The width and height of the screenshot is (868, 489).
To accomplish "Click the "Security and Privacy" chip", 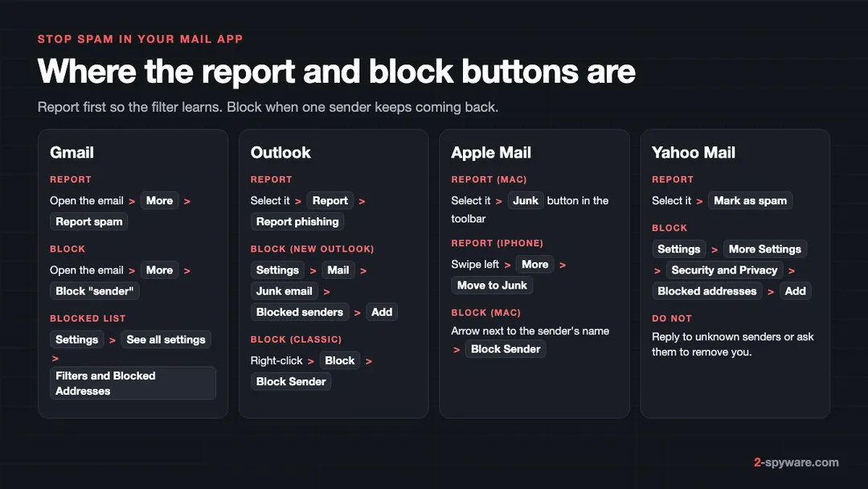I will tap(725, 270).
